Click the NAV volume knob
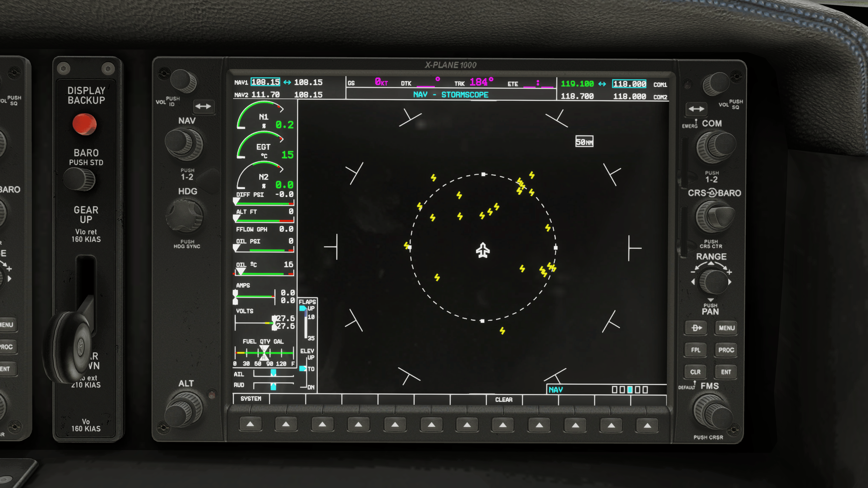The image size is (868, 488). coord(183,81)
